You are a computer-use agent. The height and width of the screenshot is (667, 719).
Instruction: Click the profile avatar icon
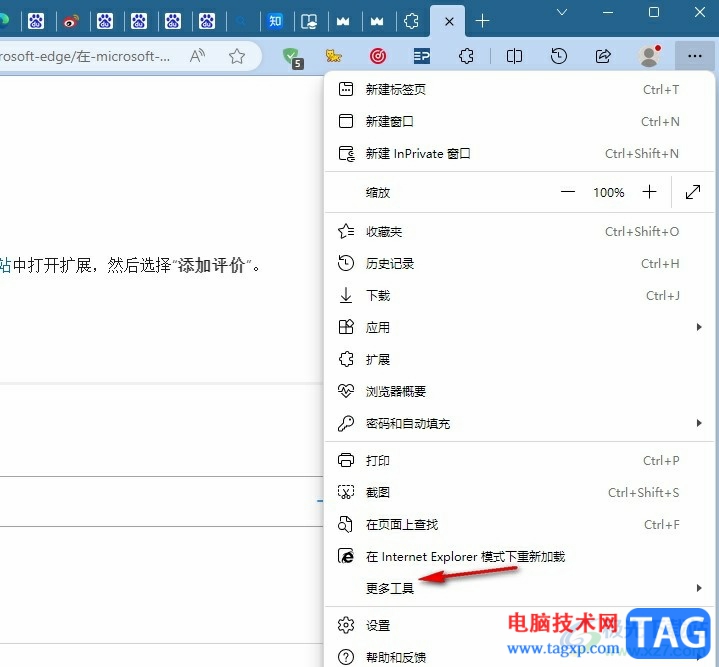pyautogui.click(x=650, y=56)
